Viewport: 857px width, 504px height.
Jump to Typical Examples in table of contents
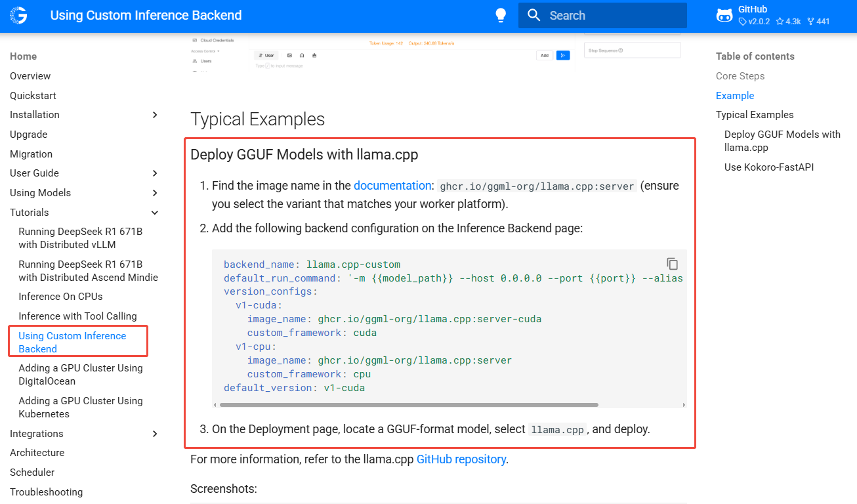755,115
